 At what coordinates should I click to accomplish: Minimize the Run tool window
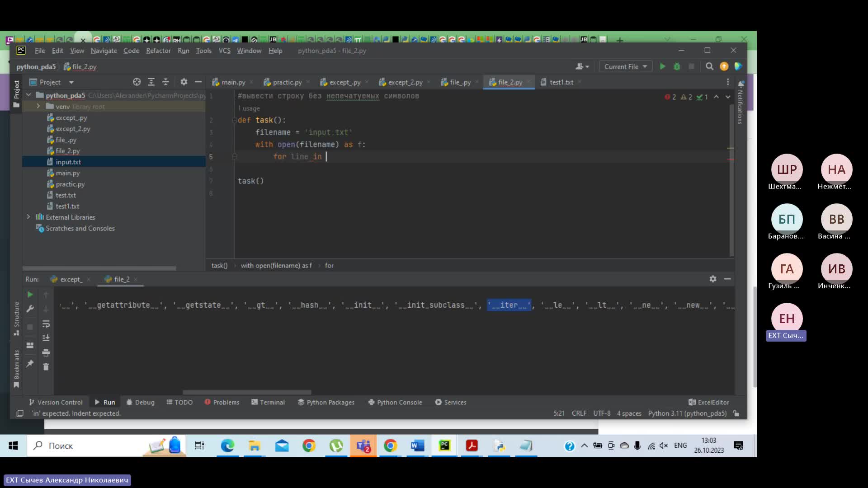pos(727,279)
